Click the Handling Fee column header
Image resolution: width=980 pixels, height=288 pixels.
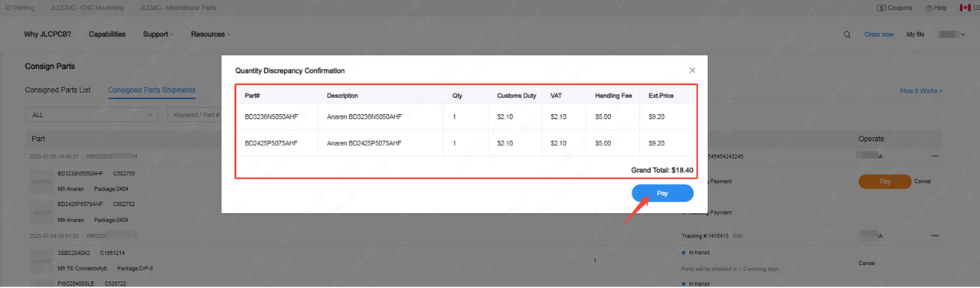[x=613, y=96]
